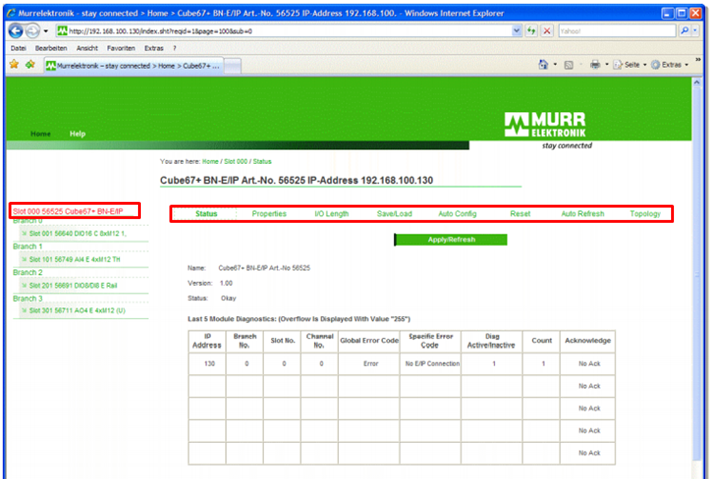Click the page vertical scrollbar up arrow
The image size is (712, 479).
697,83
